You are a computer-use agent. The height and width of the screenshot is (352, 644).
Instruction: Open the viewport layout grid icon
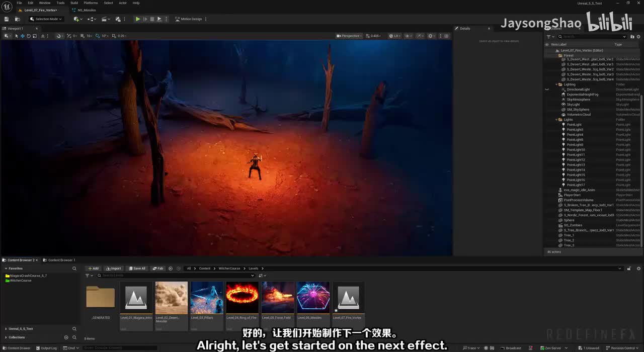[x=446, y=36]
